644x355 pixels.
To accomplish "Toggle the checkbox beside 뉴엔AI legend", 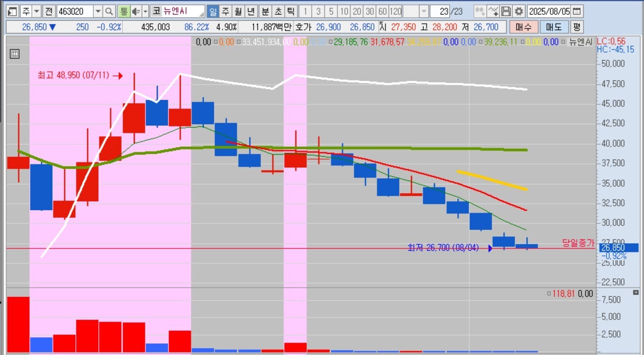I will [564, 42].
